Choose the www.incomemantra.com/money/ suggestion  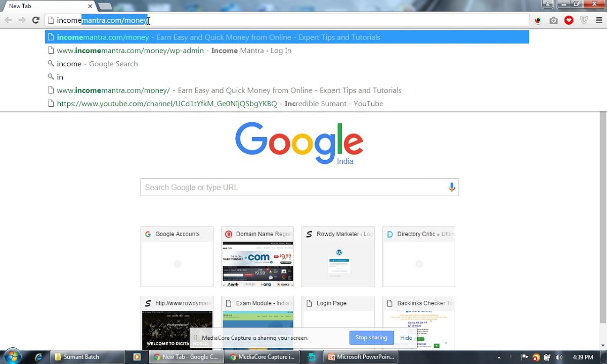tap(287, 90)
